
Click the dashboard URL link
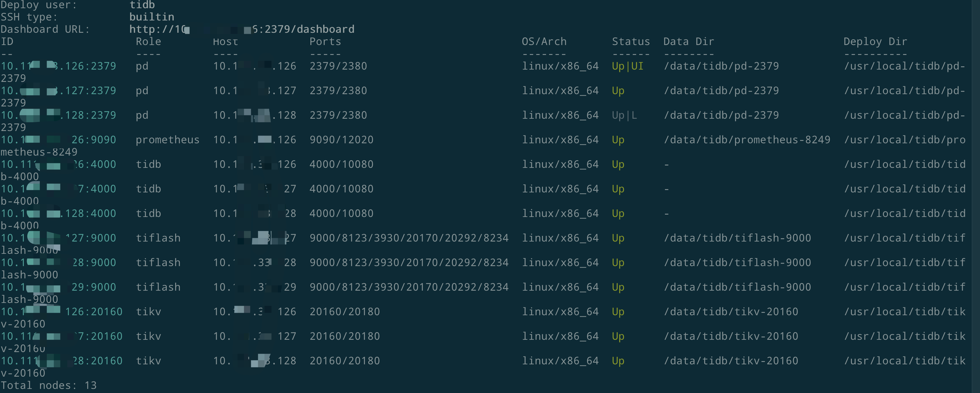click(242, 29)
